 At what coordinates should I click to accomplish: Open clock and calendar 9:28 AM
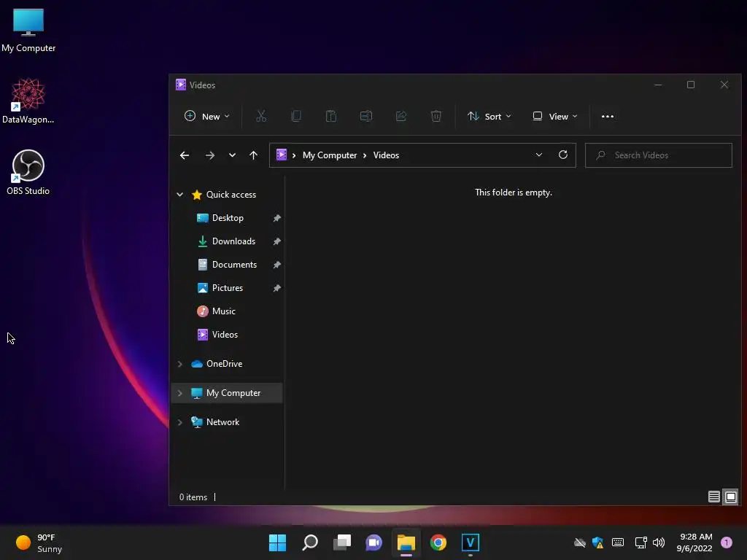point(694,542)
